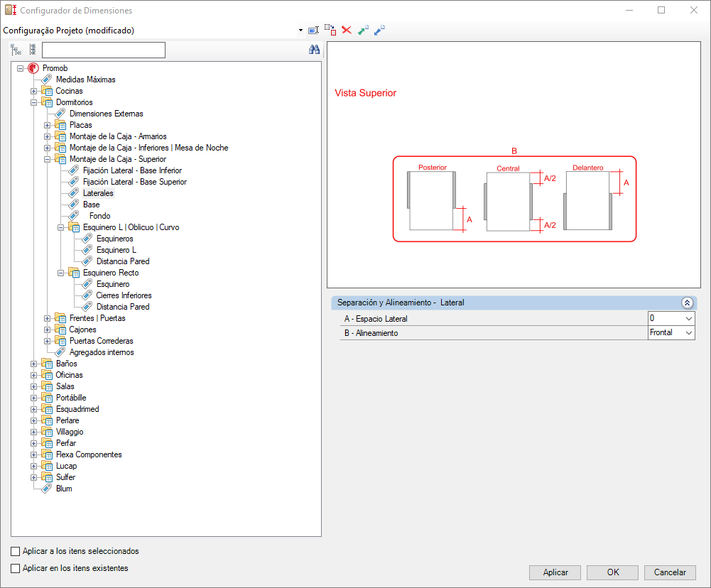
Task: Expand the Puertas Correderas node
Action: tap(47, 341)
